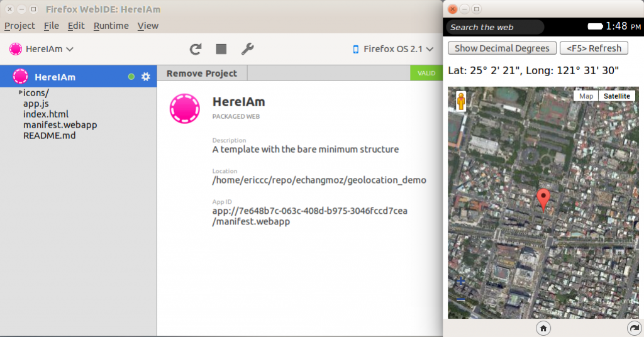
Task: Click the app description text
Action: [305, 150]
